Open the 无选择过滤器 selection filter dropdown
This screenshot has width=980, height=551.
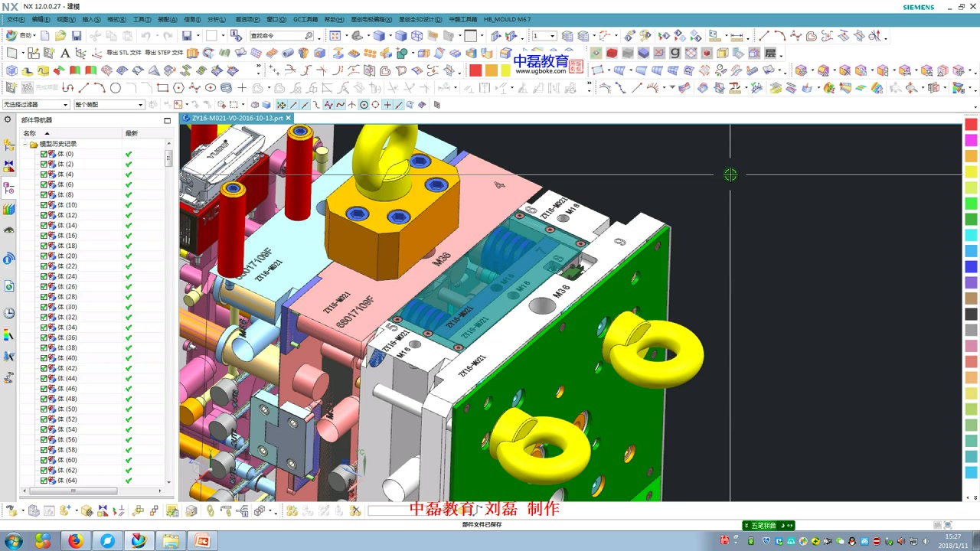[x=35, y=105]
